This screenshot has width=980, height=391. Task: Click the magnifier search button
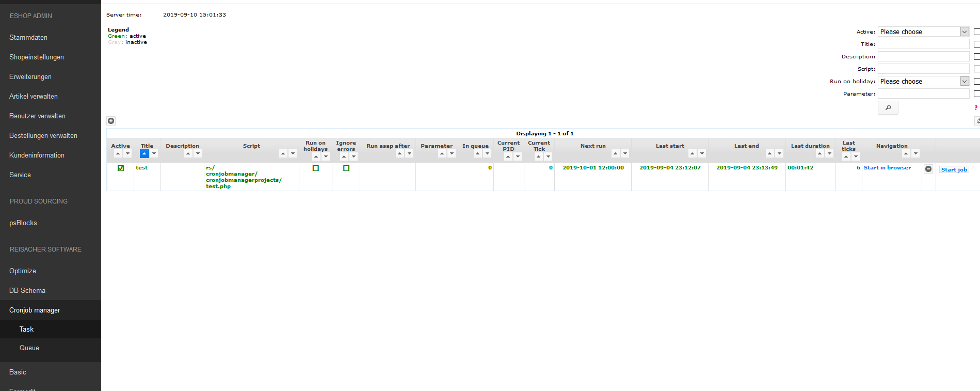888,107
